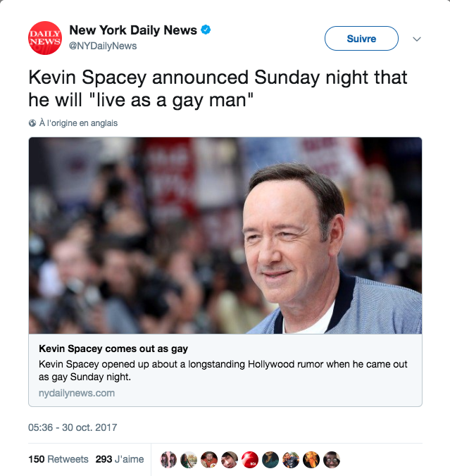Viewport: 450px width, 476px height.
Task: Click the Daily News red profile logo
Action: tap(45, 38)
